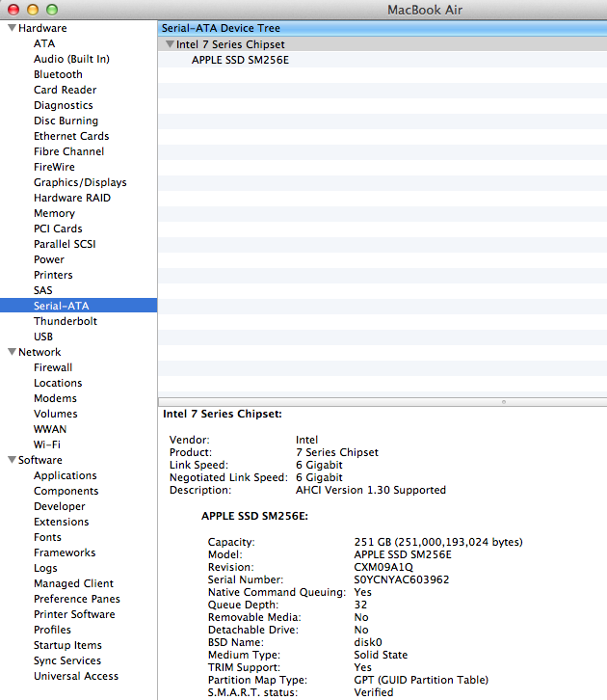607x700 pixels.
Task: Select Fibre Channel entry
Action: coord(69,151)
